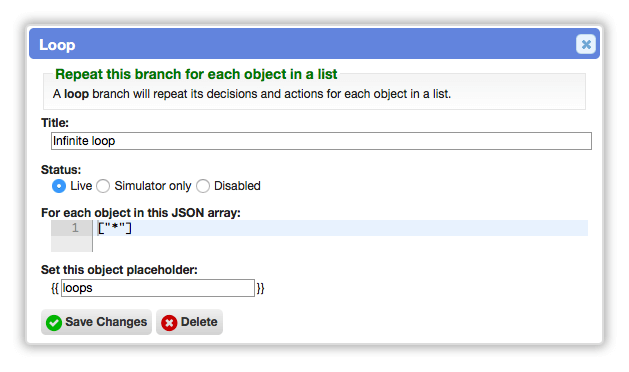
Task: Place cursor in the JSON array code line
Action: [343, 228]
